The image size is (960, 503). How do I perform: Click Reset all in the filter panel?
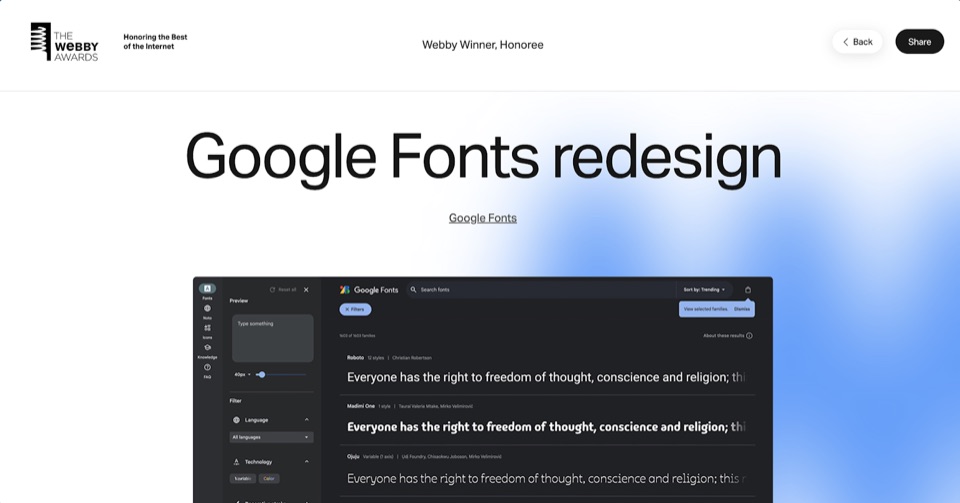coord(283,289)
